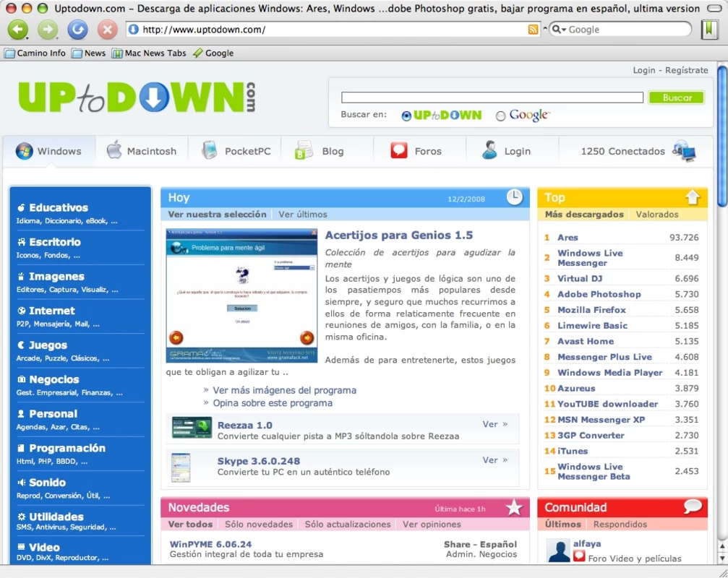728x578 pixels.
Task: Open the Juegos category
Action: (x=48, y=345)
